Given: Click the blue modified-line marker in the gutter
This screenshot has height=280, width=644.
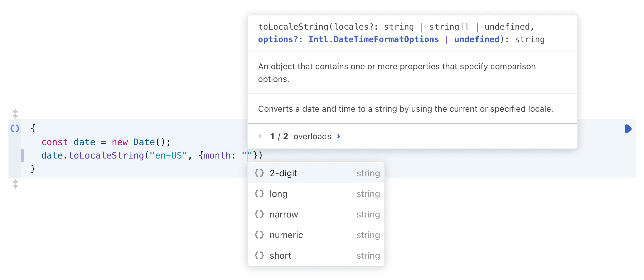Looking at the screenshot, I should click(x=23, y=155).
